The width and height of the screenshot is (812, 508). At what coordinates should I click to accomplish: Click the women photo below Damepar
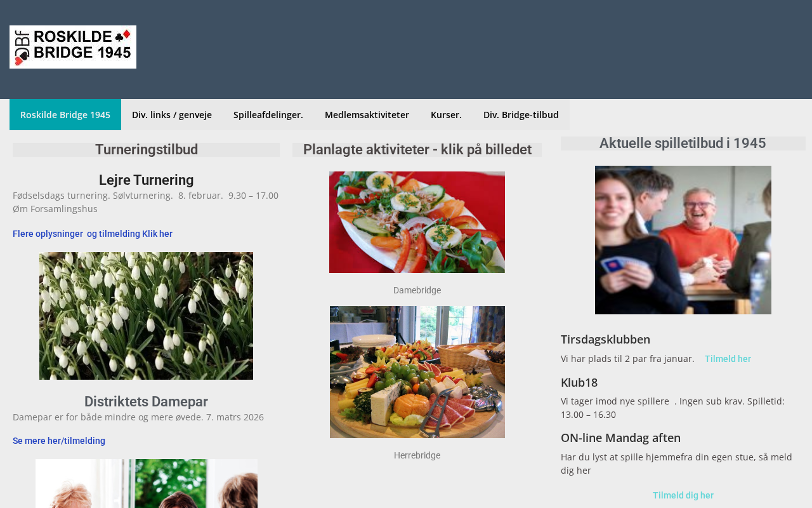click(x=147, y=484)
